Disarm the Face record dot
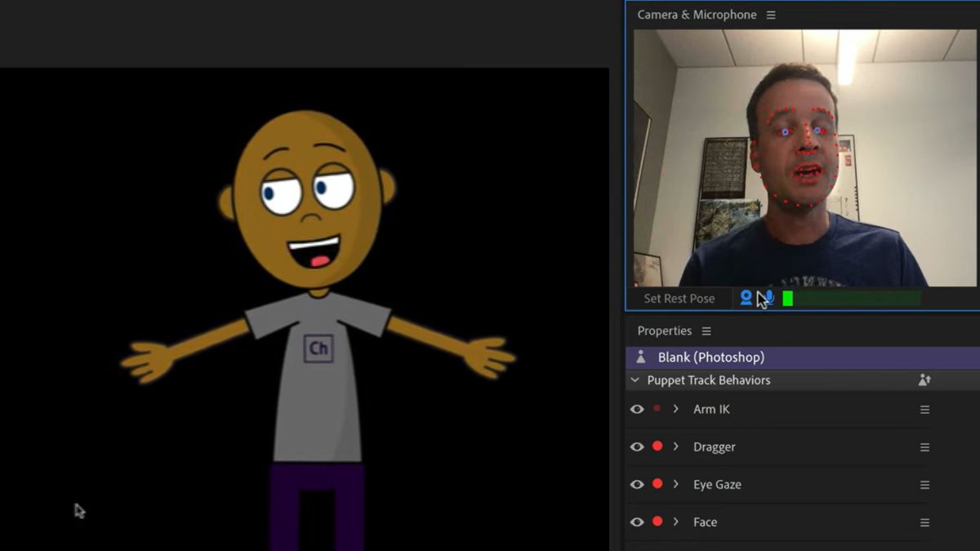The width and height of the screenshot is (980, 551). pos(657,522)
